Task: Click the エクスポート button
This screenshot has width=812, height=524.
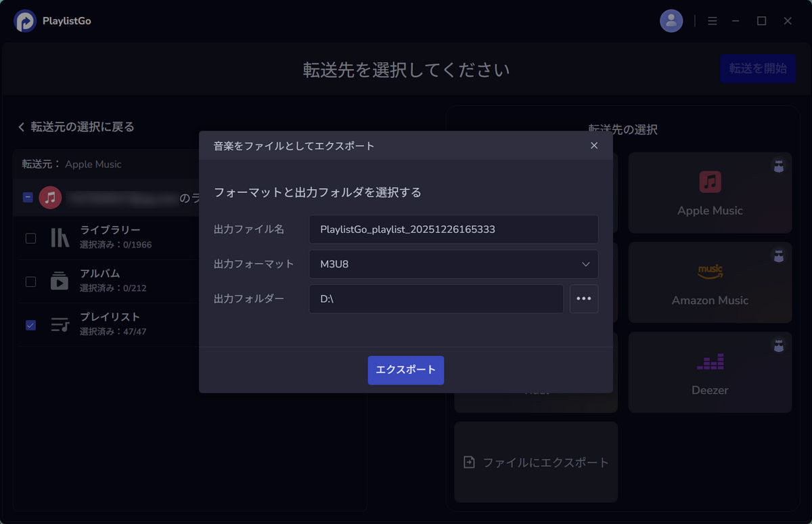Action: pos(405,370)
